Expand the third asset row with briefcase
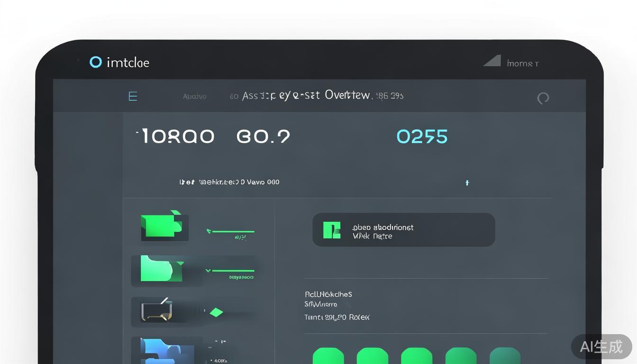Viewport: 637px width, 364px height. pos(194,312)
